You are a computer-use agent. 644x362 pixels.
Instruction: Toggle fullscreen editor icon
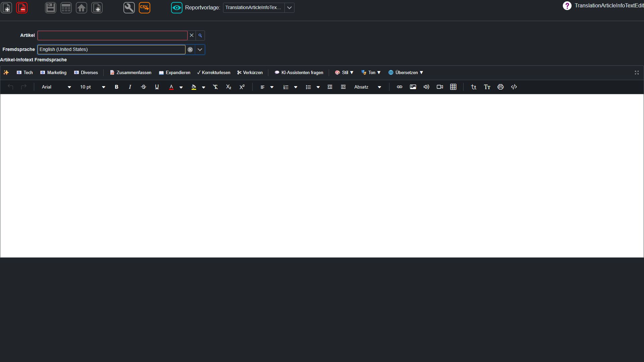point(637,72)
